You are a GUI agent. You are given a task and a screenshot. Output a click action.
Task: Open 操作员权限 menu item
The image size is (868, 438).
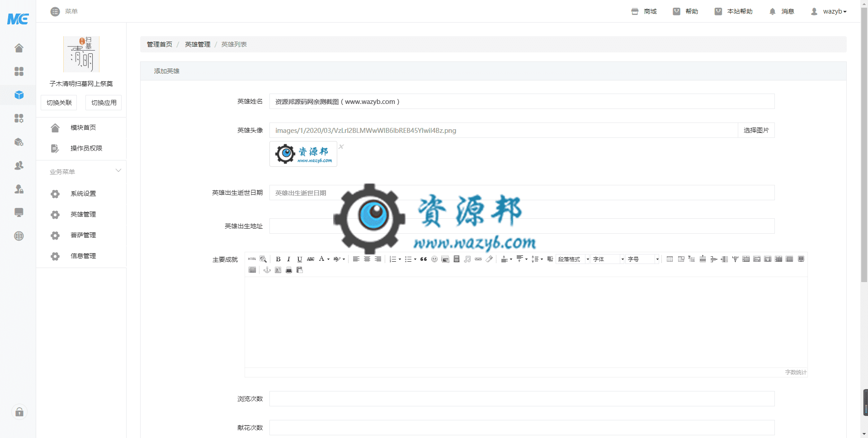[x=81, y=148]
